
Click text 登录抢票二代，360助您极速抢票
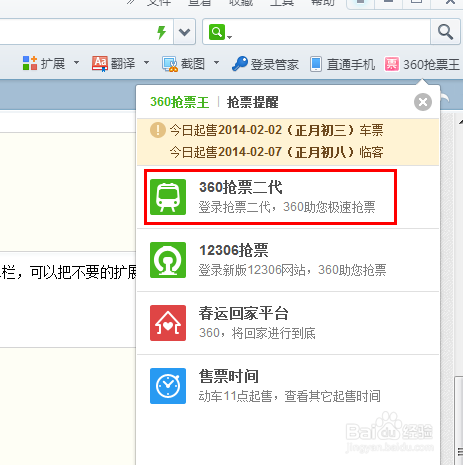(x=287, y=207)
